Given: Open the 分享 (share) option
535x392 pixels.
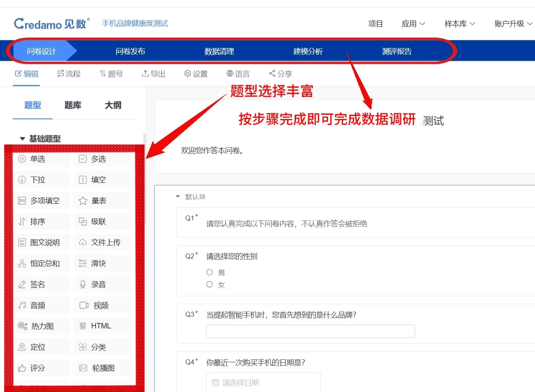Looking at the screenshot, I should [x=280, y=73].
